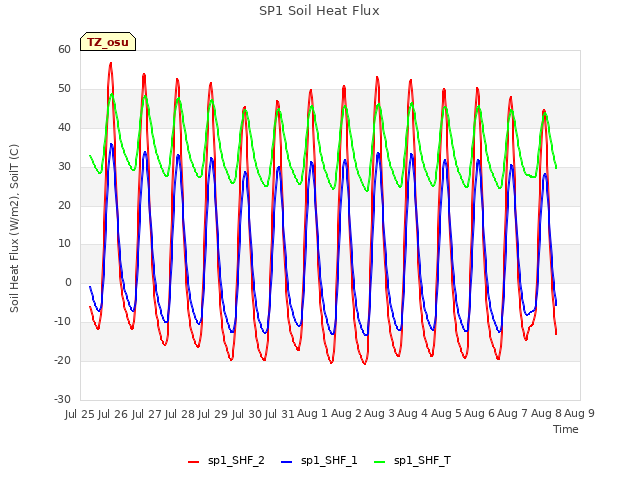The width and height of the screenshot is (640, 480).
Task: Toggle the sp1_SHF_2 legend entry
Action: [226, 461]
